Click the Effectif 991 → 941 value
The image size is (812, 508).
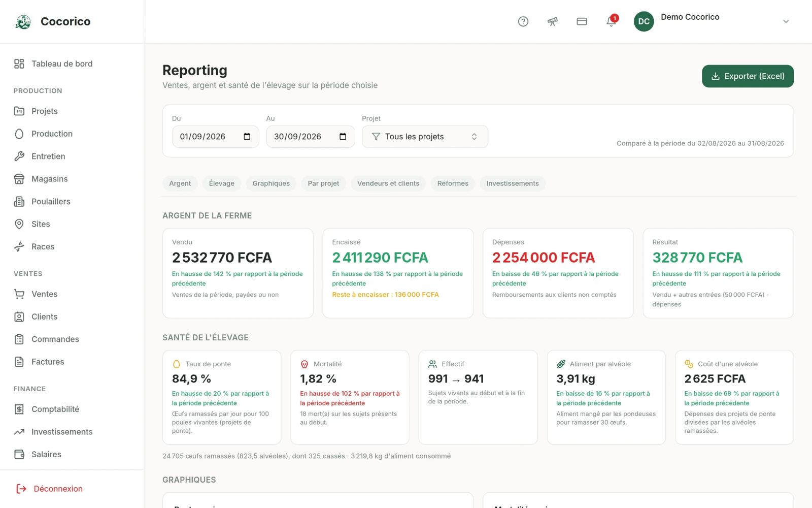click(x=456, y=379)
